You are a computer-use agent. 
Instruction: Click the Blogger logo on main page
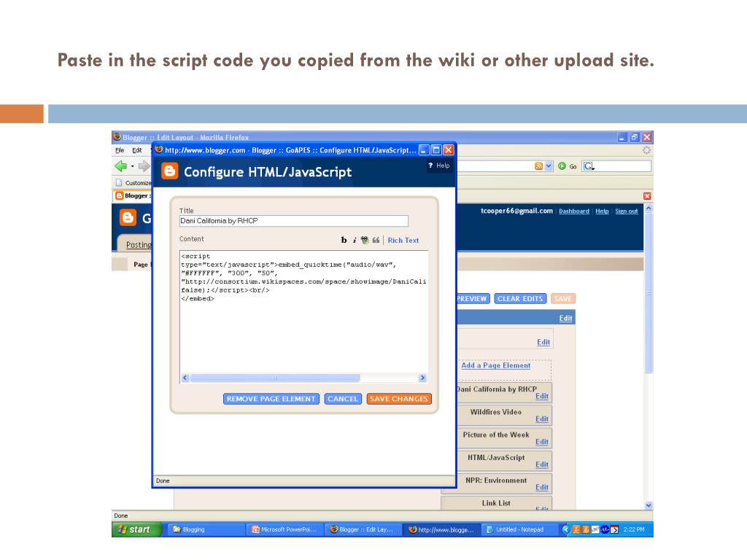click(x=128, y=217)
